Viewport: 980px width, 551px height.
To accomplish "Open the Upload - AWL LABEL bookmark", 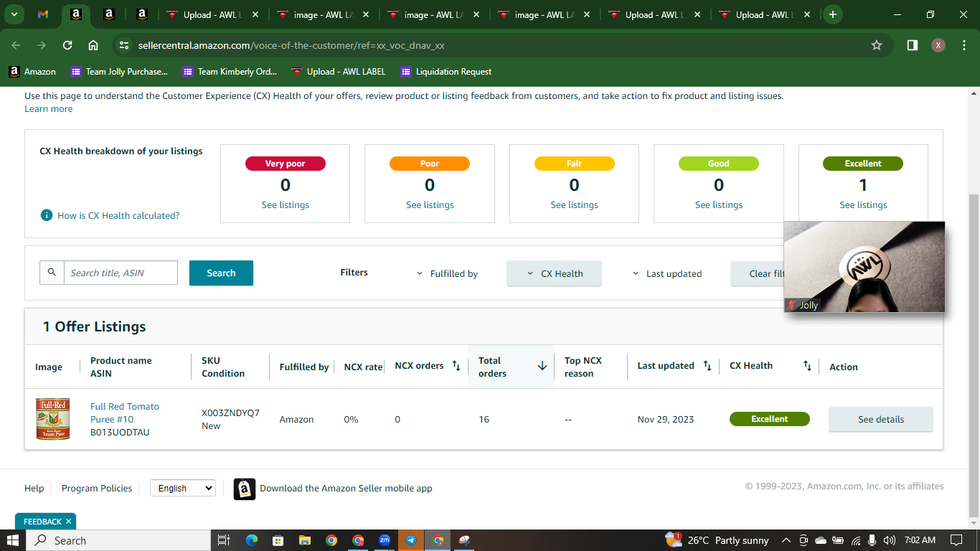I will pos(339,72).
